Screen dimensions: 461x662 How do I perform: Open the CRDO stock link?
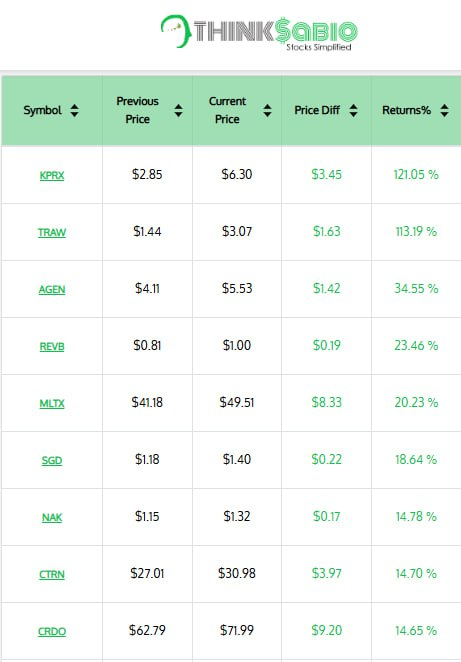click(x=52, y=631)
